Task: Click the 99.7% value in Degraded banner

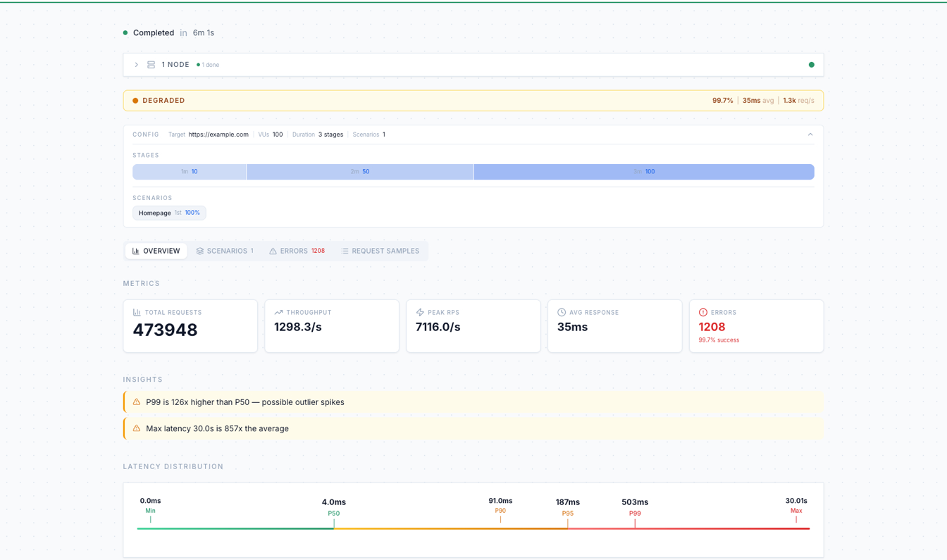Action: point(722,101)
